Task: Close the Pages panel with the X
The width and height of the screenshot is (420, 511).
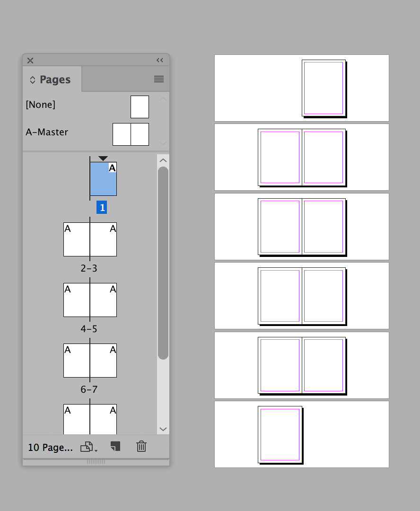Action: click(x=30, y=61)
